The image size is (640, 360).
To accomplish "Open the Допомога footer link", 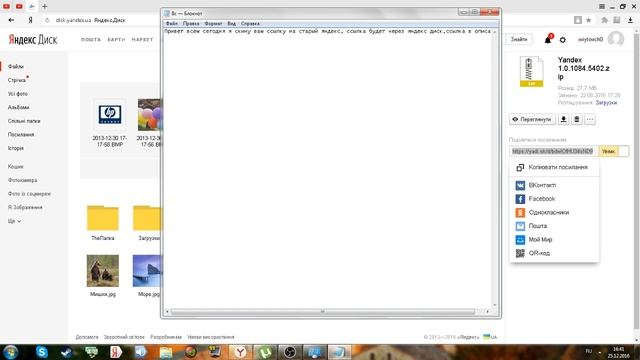I will tap(87, 337).
